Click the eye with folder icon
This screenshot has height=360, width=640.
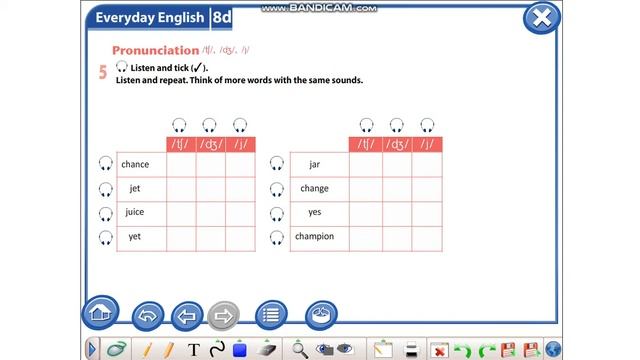tap(324, 349)
